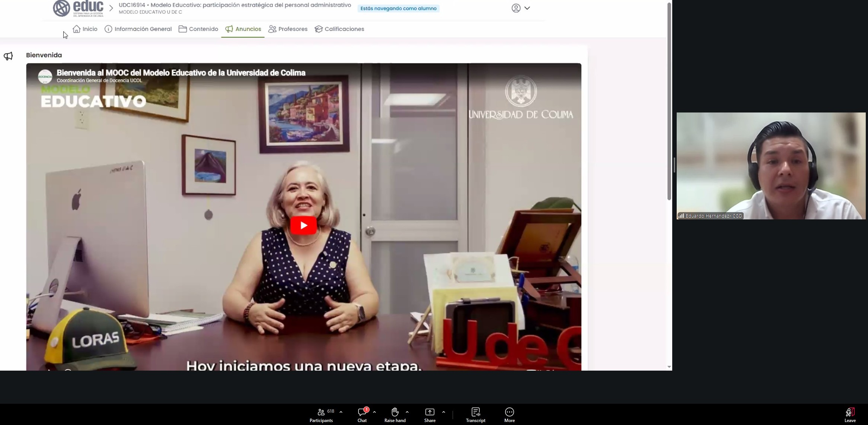This screenshot has height=425, width=868.
Task: Expand the user account dropdown chevron
Action: click(x=527, y=8)
